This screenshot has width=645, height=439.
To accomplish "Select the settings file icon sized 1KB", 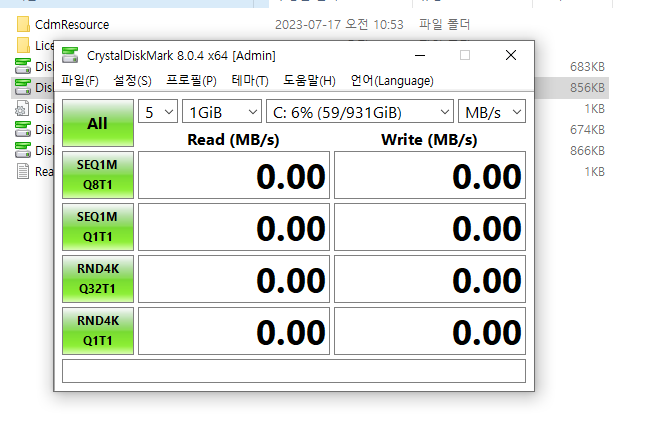I will (22, 109).
